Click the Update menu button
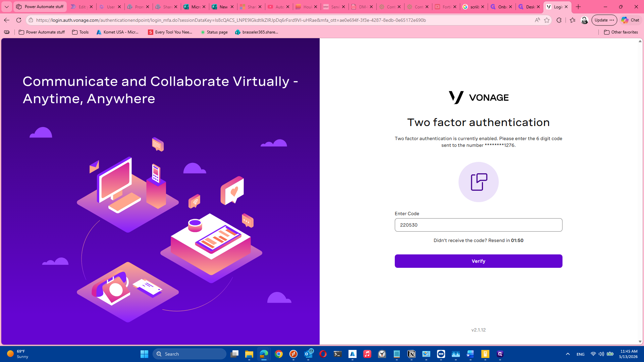The image size is (644, 362). 604,20
